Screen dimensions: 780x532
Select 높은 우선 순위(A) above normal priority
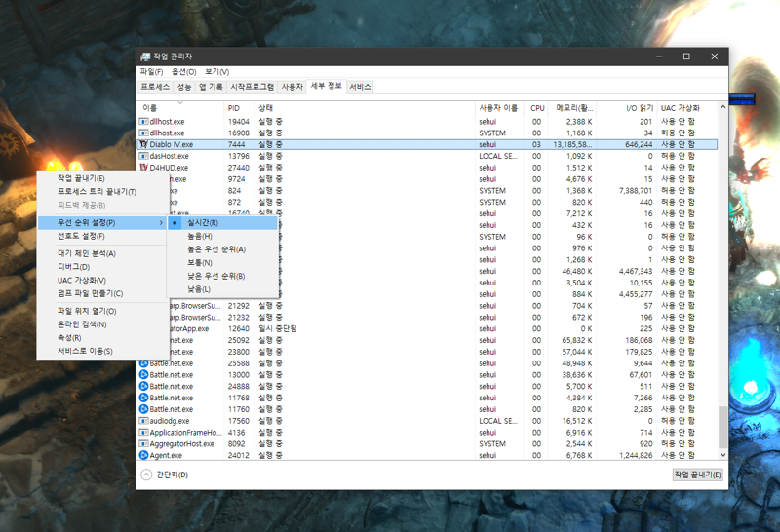point(223,249)
